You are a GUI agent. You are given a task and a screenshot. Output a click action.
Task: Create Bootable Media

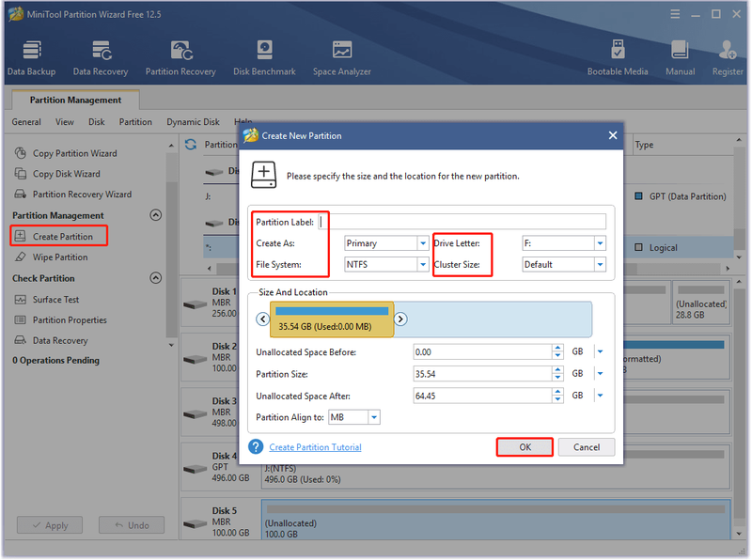pos(618,58)
